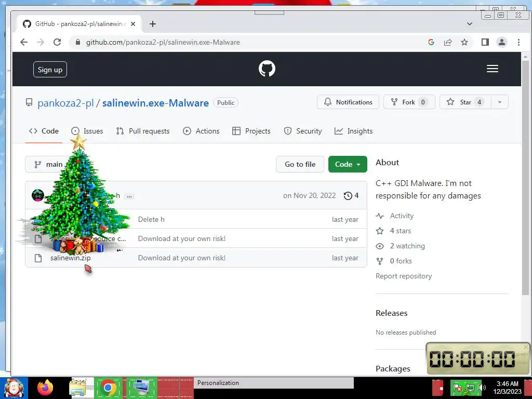Click the file icon beside salinewin.zip
532x399 pixels.
click(x=38, y=258)
